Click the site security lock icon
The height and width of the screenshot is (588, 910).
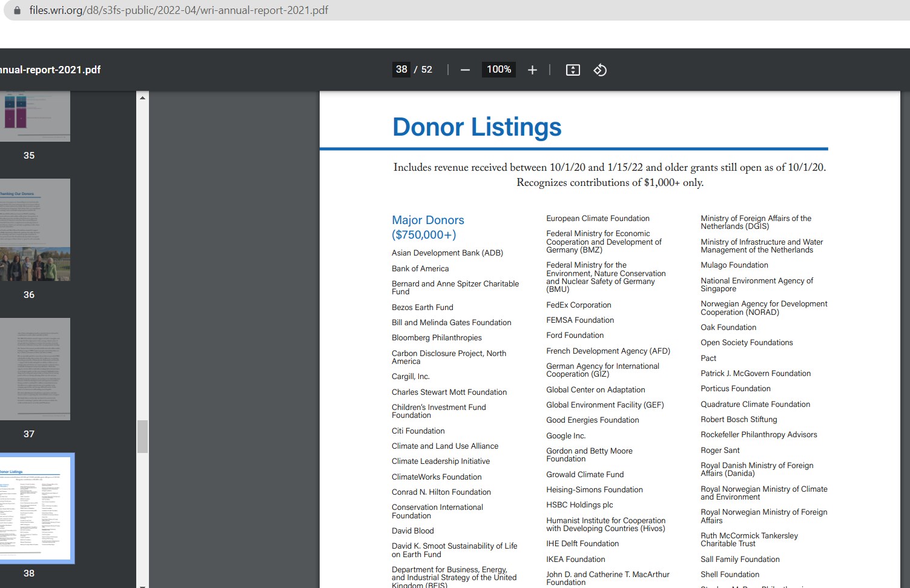click(17, 10)
